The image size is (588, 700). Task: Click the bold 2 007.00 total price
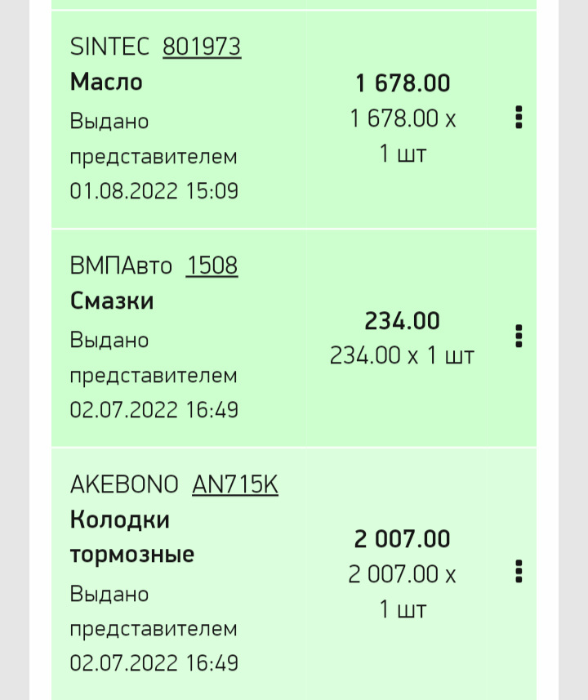tap(402, 539)
